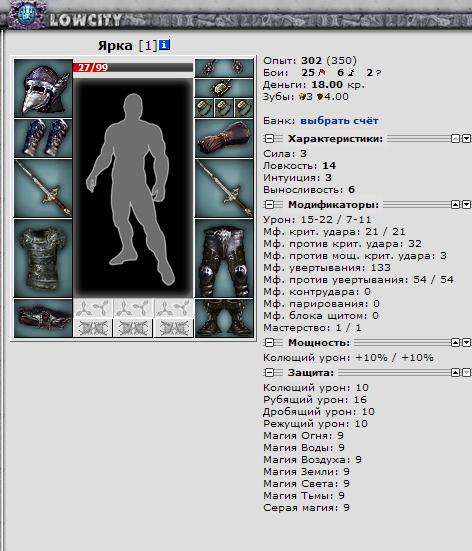Click the Мф. увертывания: 133 line
This screenshot has width=472, height=551.
pyautogui.click(x=327, y=268)
